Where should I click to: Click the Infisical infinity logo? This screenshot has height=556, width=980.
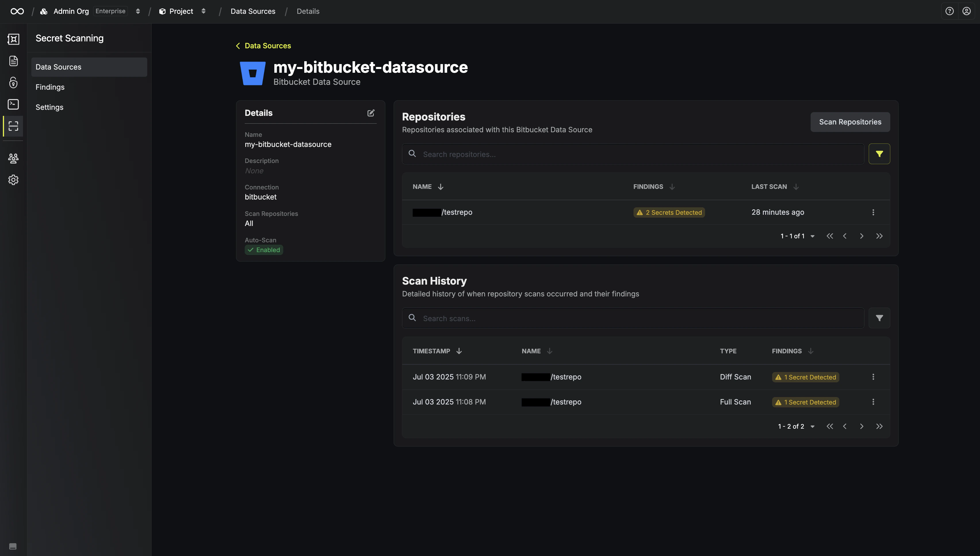click(x=17, y=11)
